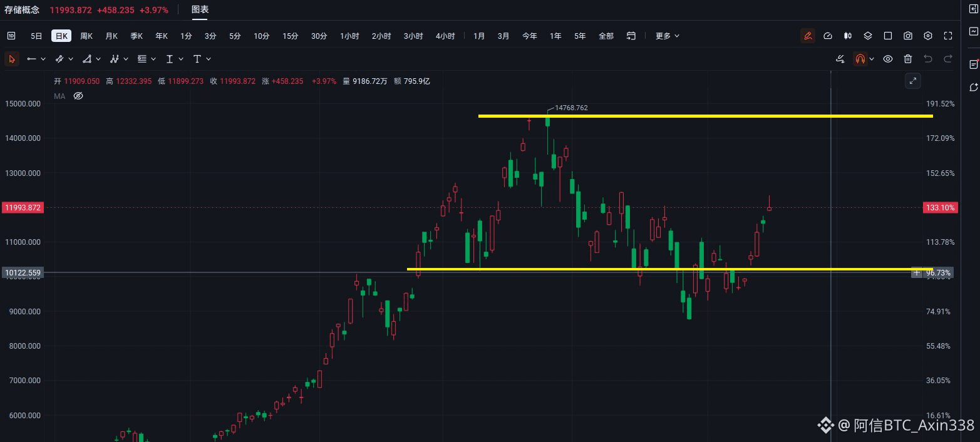The image size is (980, 442).
Task: Take a chart snapshot with camera icon
Action: click(908, 36)
